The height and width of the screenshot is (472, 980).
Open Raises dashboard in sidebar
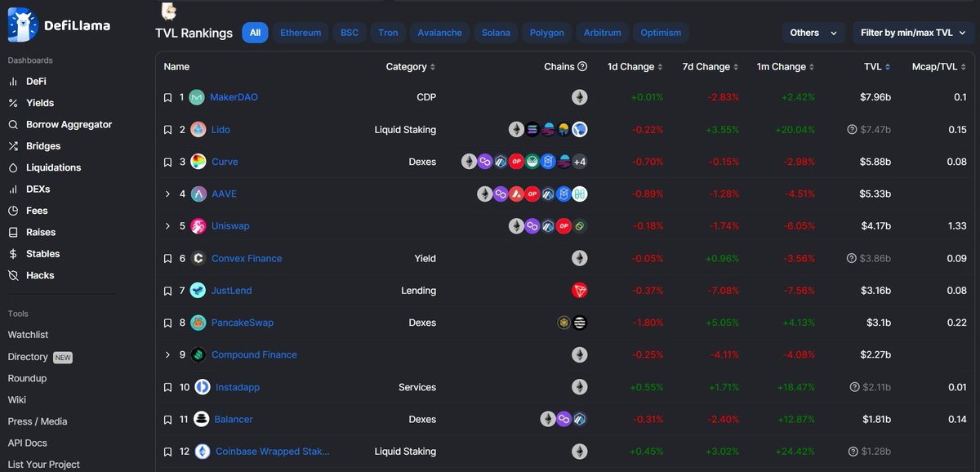pyautogui.click(x=31, y=233)
